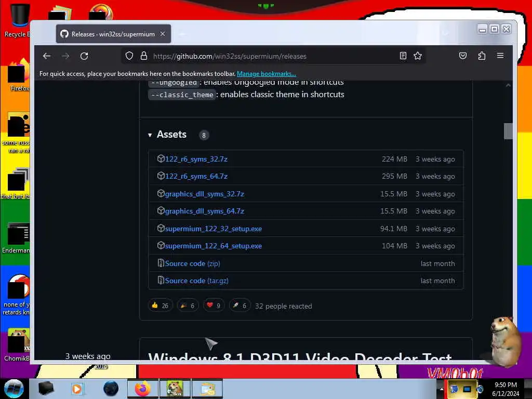532x399 pixels.
Task: Open the Firefox extensions menu
Action: [x=482, y=56]
